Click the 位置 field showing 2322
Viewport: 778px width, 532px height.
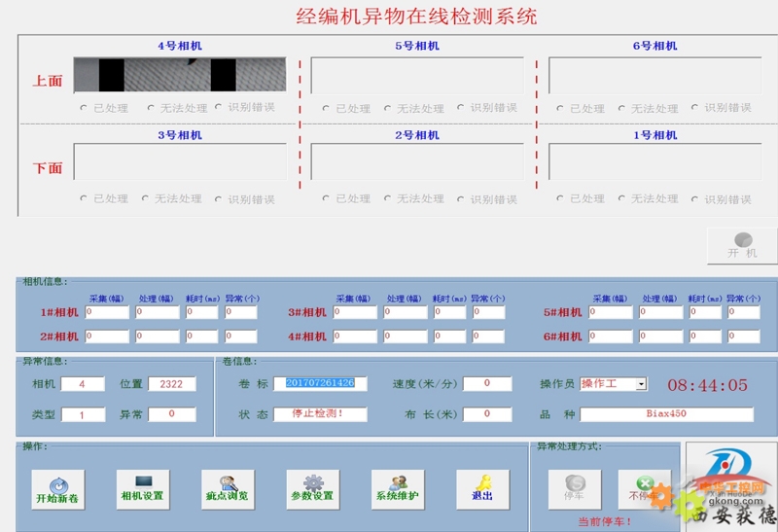click(x=172, y=384)
